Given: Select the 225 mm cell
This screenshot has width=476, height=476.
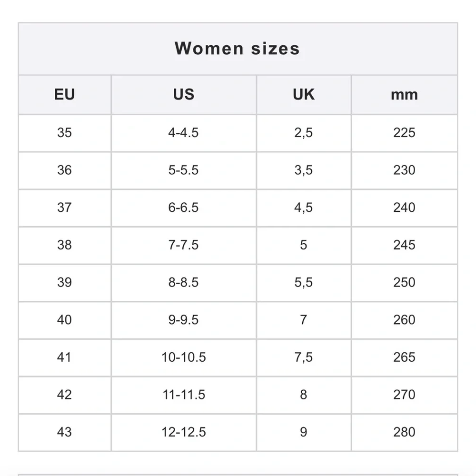Looking at the screenshot, I should pyautogui.click(x=404, y=132).
